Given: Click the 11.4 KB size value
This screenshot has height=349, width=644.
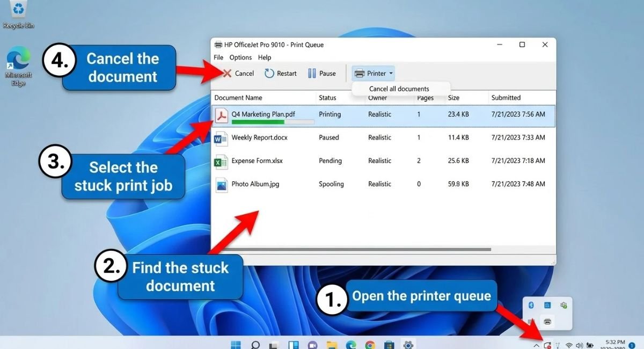Looking at the screenshot, I should tap(458, 137).
